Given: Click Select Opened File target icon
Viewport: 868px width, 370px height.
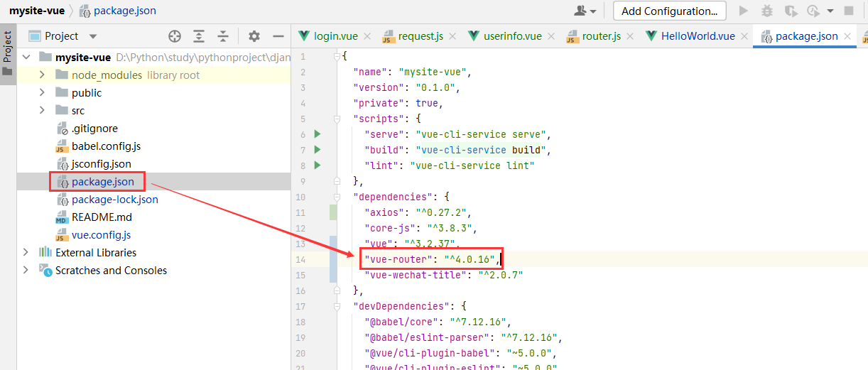Looking at the screenshot, I should coord(175,36).
